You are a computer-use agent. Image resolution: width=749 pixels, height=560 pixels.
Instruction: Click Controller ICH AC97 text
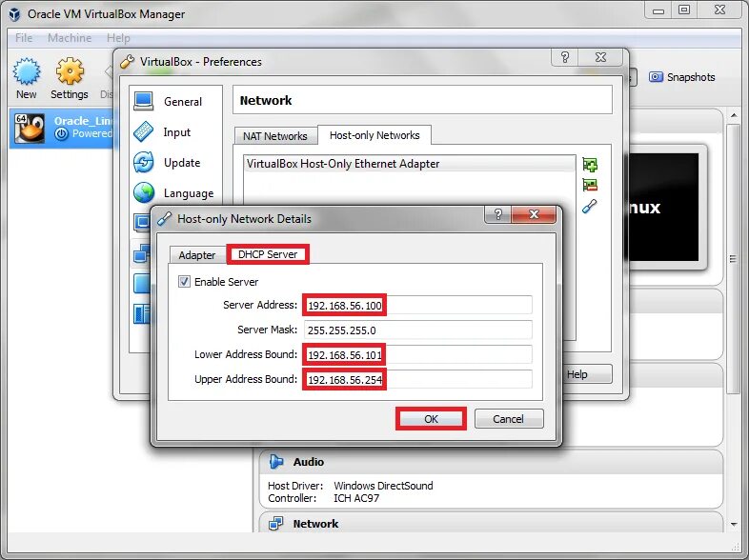tap(323, 498)
